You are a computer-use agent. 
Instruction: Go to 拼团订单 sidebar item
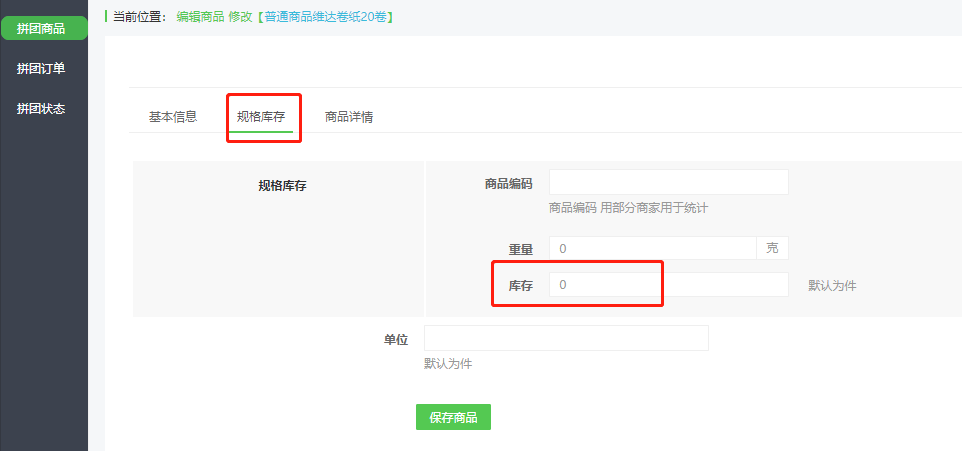tap(41, 69)
